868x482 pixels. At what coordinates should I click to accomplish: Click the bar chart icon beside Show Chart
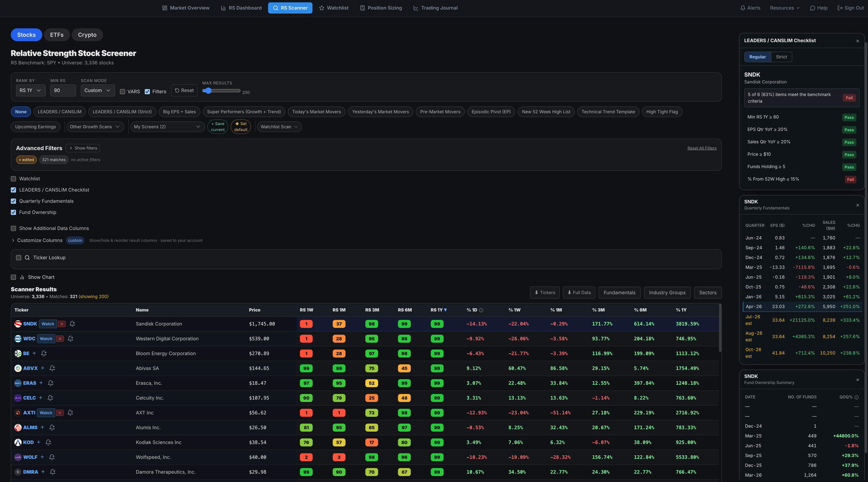pos(22,277)
